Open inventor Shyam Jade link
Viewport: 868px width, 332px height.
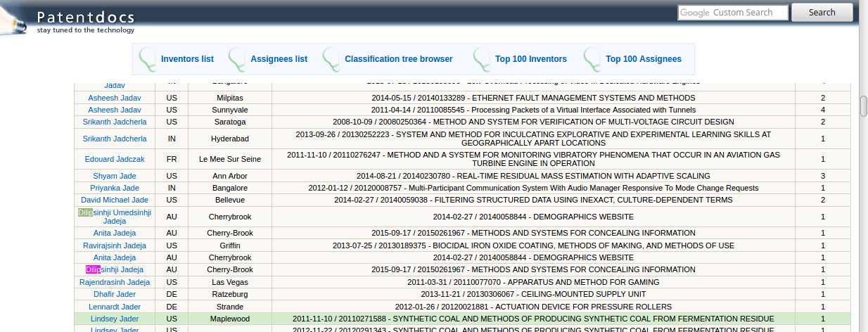point(115,176)
